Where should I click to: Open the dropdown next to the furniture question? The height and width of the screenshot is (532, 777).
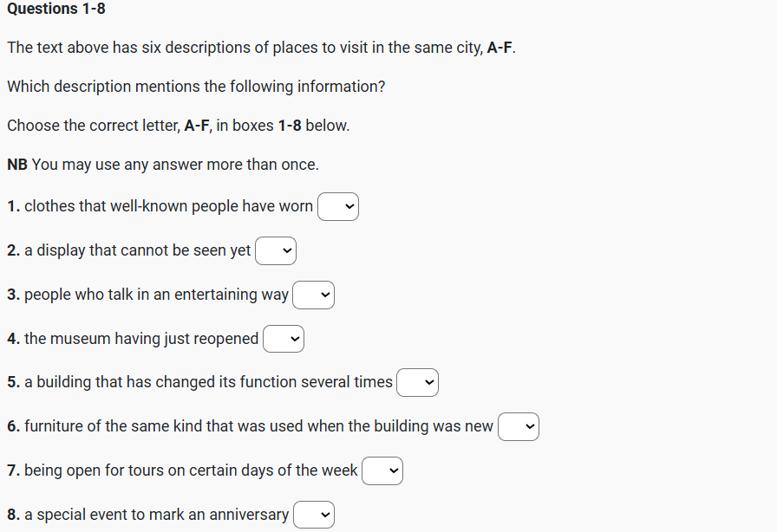519,426
